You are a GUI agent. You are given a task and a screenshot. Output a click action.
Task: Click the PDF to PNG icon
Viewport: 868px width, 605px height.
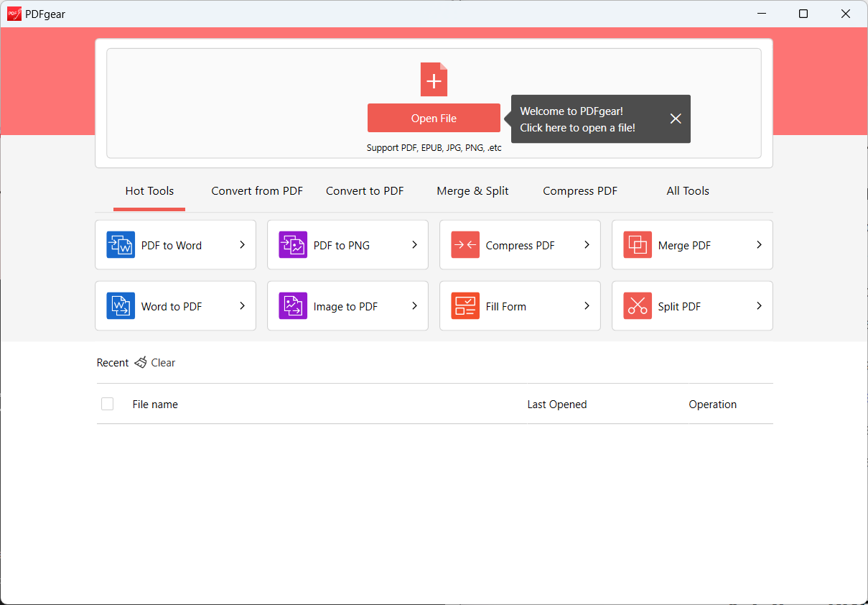click(293, 245)
